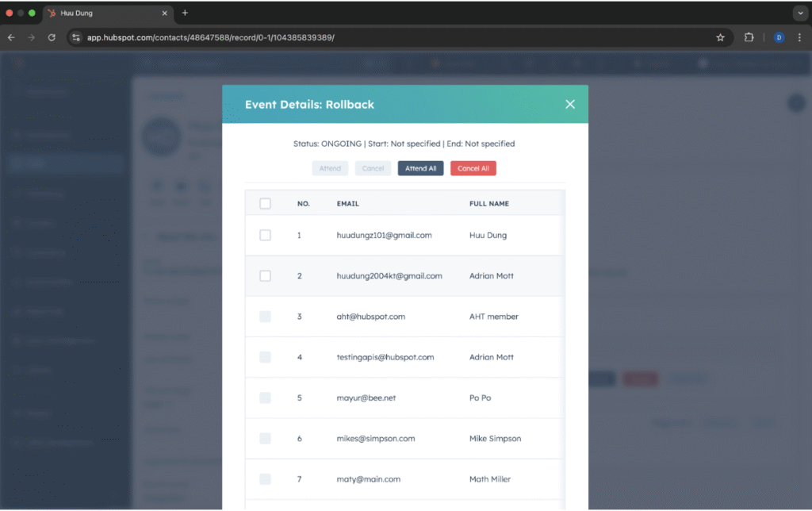Reload the page with the refresh icon
Screen dimensions: 812x511
click(52, 37)
